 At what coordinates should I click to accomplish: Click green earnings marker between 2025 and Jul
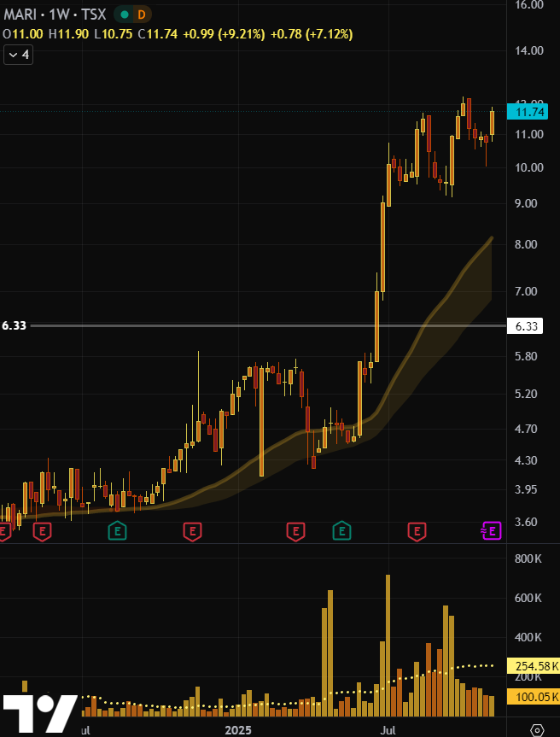(342, 531)
